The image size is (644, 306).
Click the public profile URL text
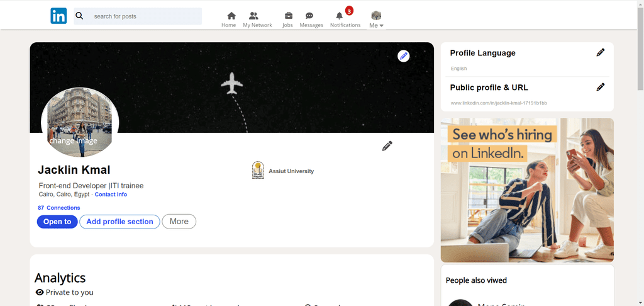[499, 103]
